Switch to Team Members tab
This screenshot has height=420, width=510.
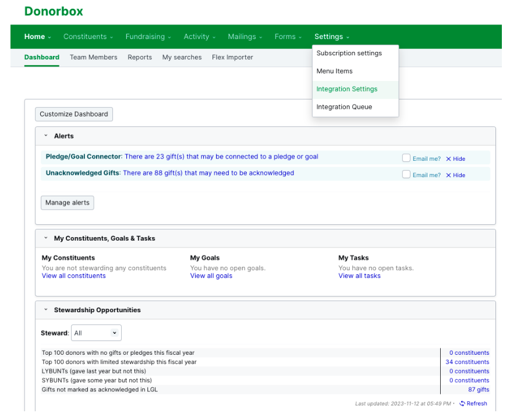point(93,57)
